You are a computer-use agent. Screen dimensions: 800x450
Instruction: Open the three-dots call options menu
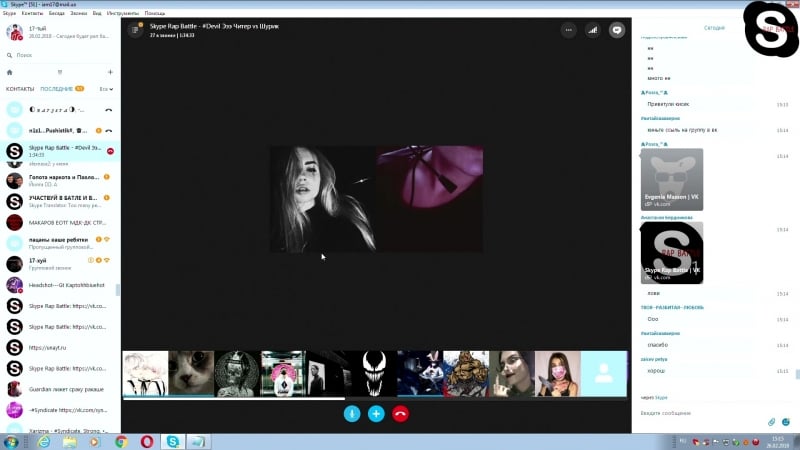[x=568, y=30]
